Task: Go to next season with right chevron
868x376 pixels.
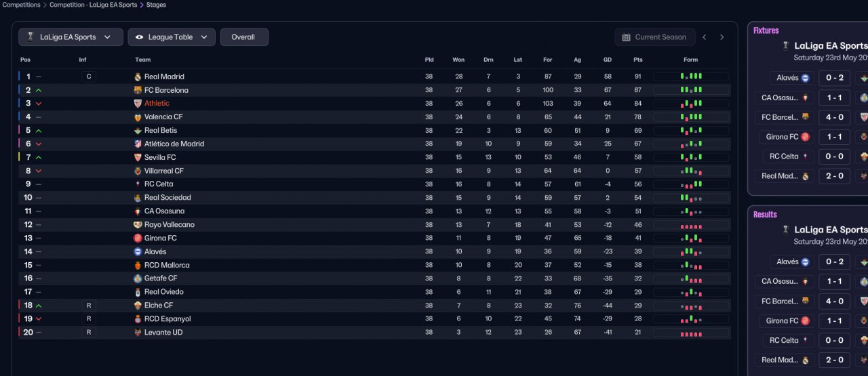Action: coord(722,37)
